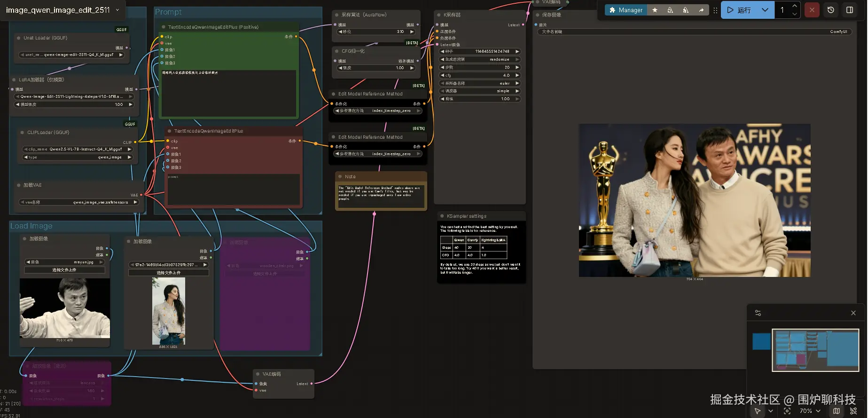Collapse the KSampler settings note dot
Viewport: 868px width, 418px height.
442,216
